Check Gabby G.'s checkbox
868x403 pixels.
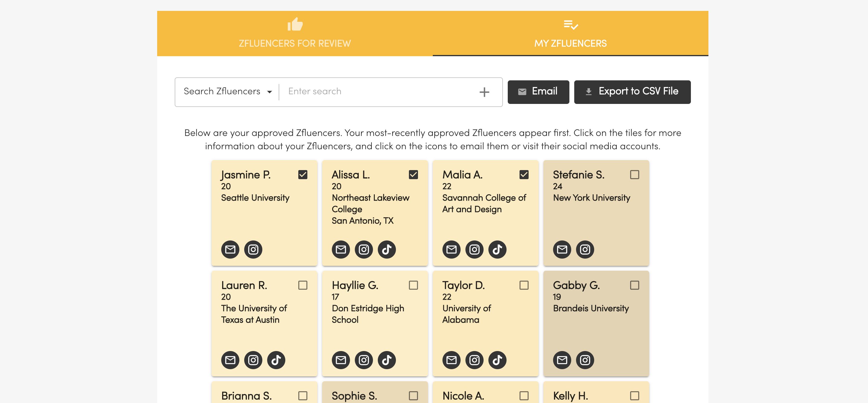coord(634,285)
